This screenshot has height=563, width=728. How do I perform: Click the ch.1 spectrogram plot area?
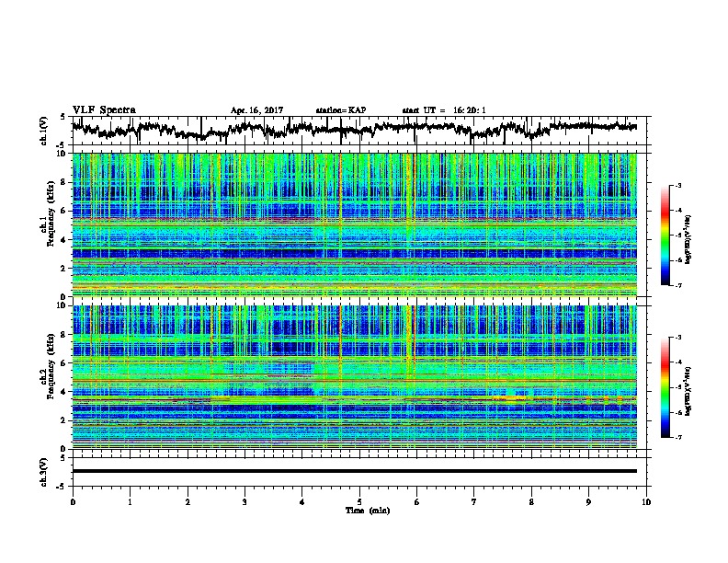coord(355,224)
